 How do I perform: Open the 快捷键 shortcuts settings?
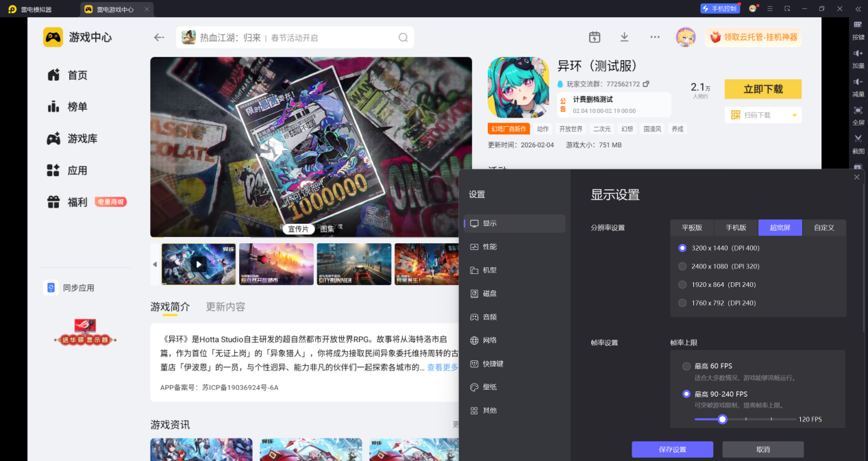pyautogui.click(x=514, y=364)
